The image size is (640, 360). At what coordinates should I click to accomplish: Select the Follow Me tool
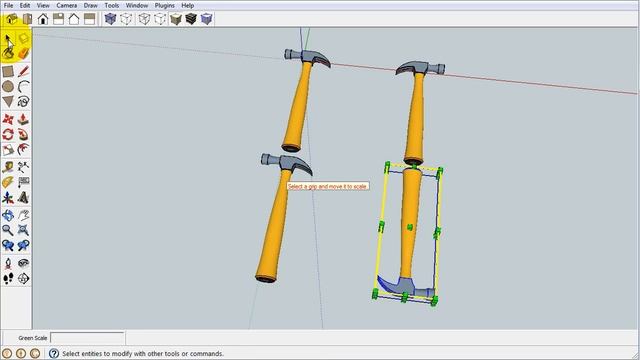(23, 134)
